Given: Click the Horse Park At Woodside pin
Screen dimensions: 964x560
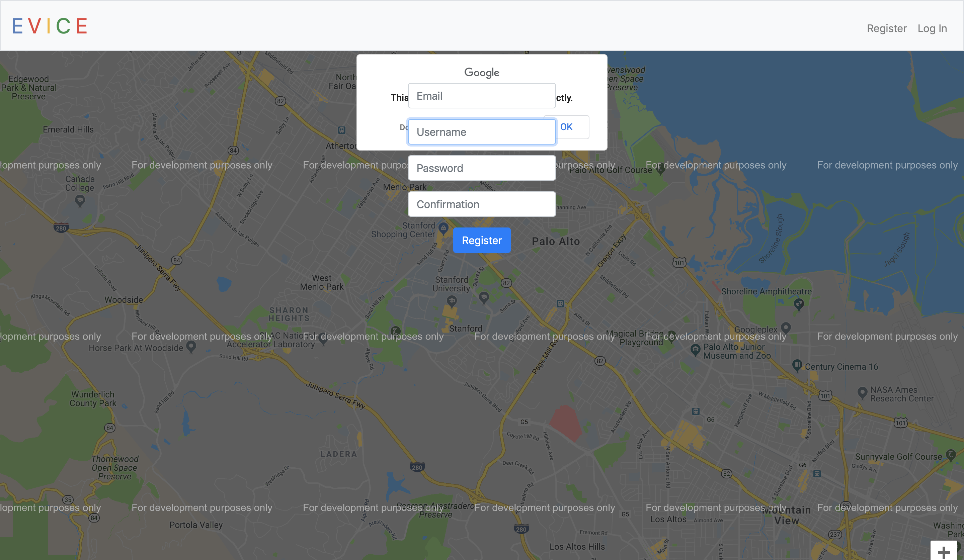Looking at the screenshot, I should click(191, 346).
